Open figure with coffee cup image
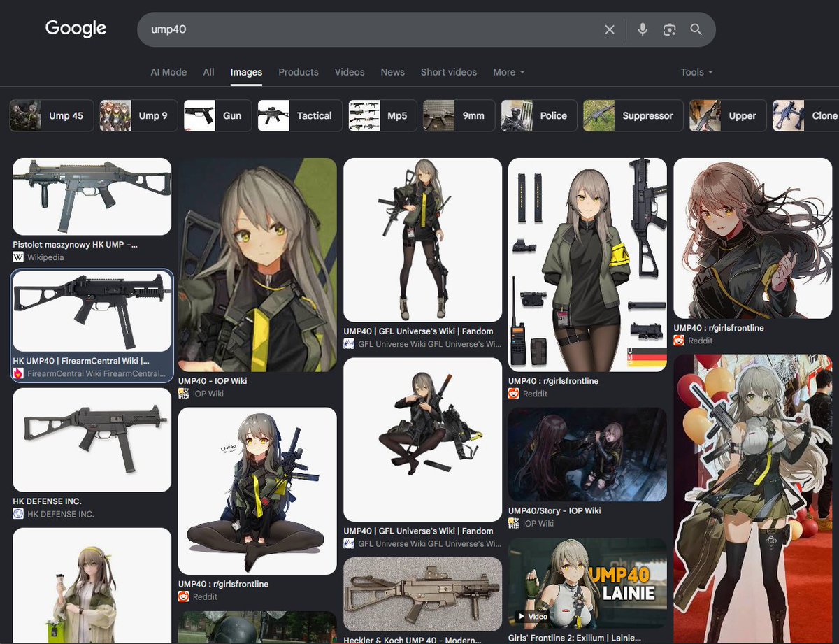Viewport: 839px width, 644px height. 92,586
